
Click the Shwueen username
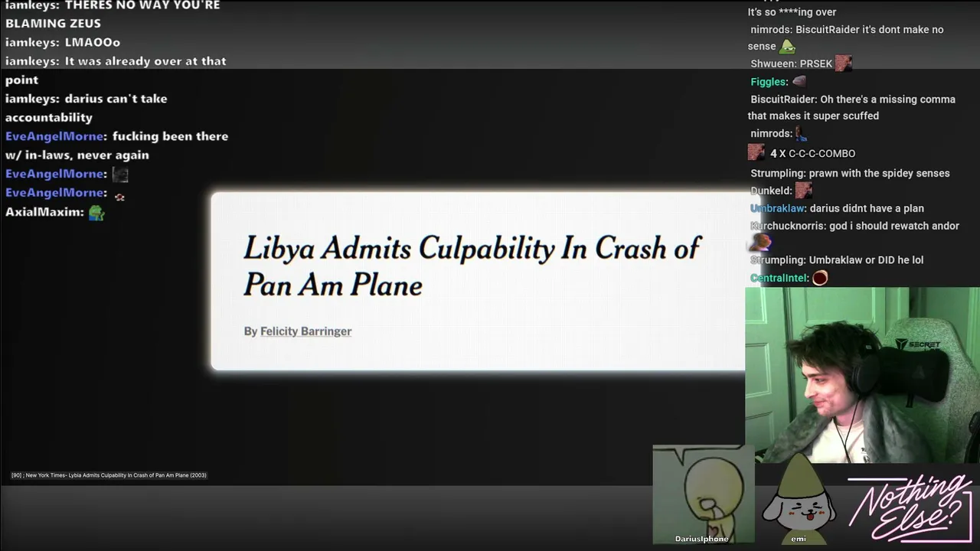point(773,64)
